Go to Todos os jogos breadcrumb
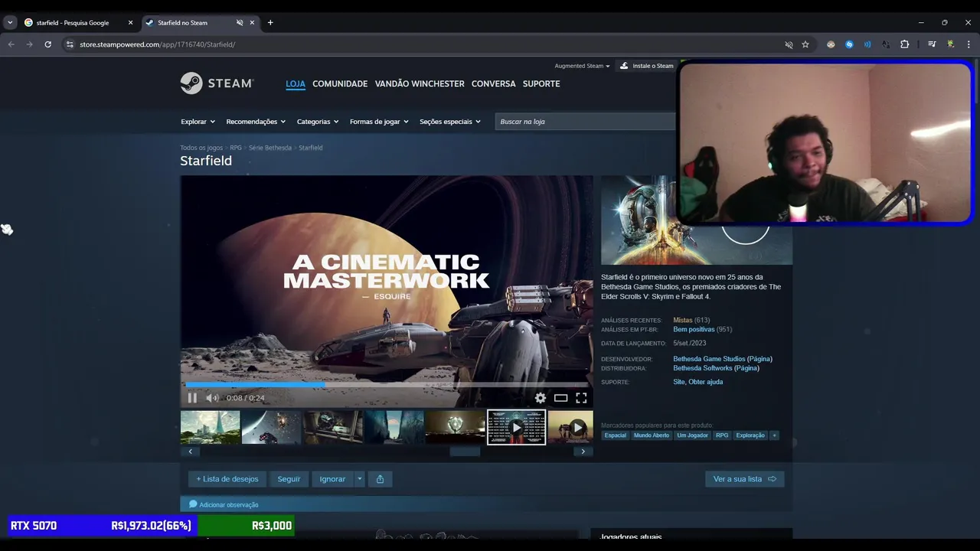This screenshot has height=551, width=980. [x=201, y=148]
